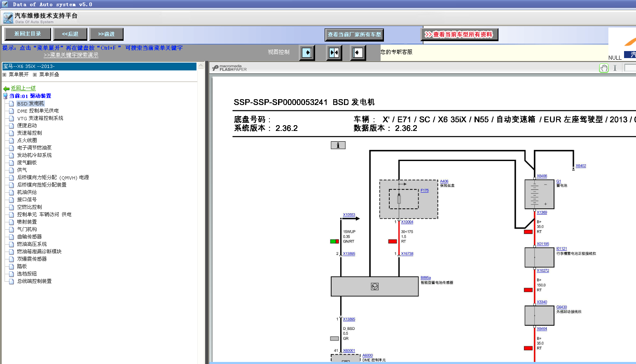Click B895a battery sensor link
Viewport: 636px width, 364px height.
[426, 278]
